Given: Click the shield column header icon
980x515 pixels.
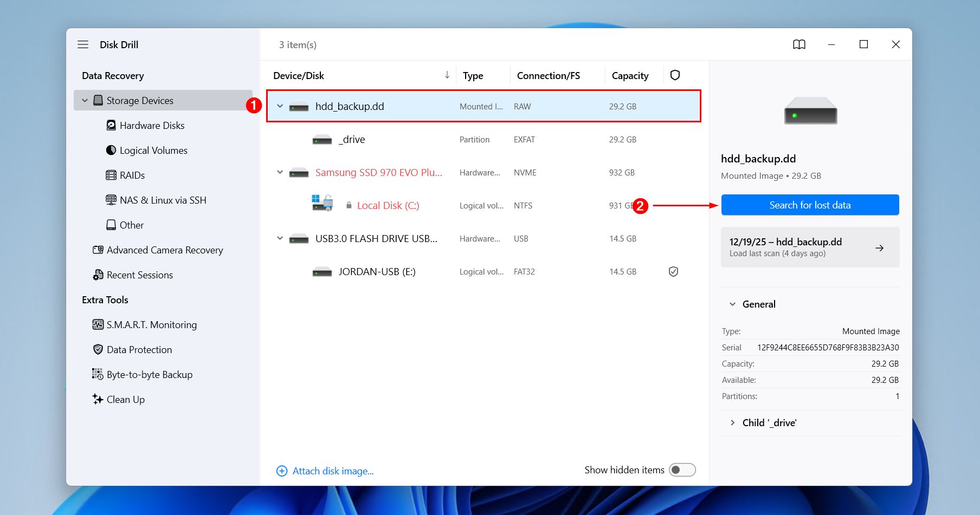Looking at the screenshot, I should pyautogui.click(x=675, y=75).
